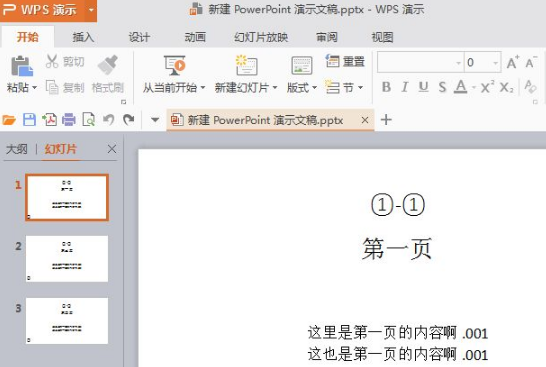The height and width of the screenshot is (367, 546).
Task: Increase font size with A+ icon
Action: click(512, 63)
